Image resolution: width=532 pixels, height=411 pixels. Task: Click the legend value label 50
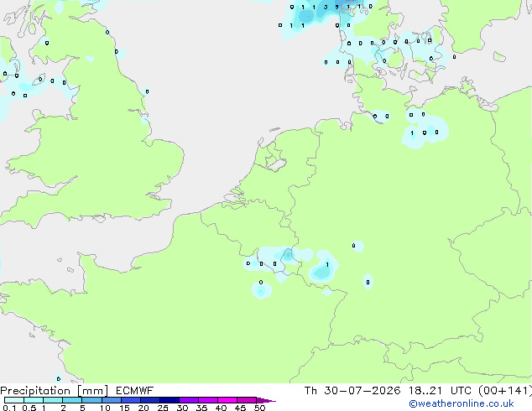259,408
